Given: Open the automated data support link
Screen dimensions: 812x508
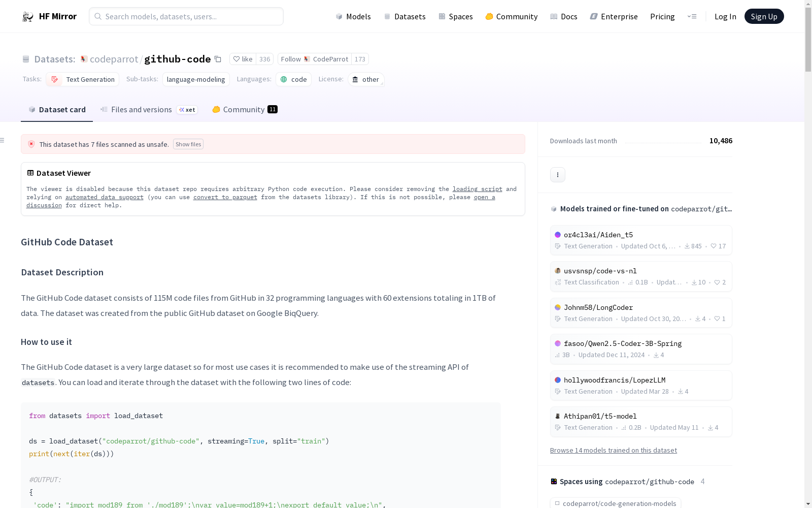Looking at the screenshot, I should coord(105,197).
